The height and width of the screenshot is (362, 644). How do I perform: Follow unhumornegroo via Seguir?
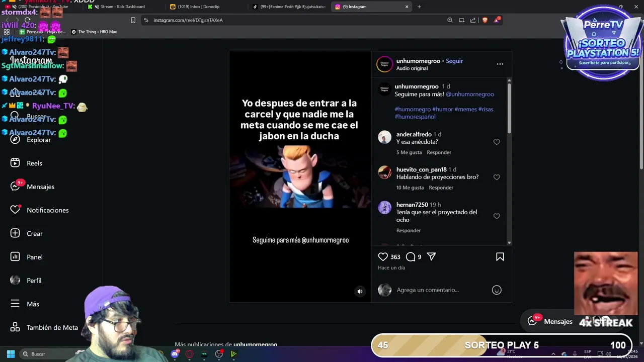pyautogui.click(x=454, y=61)
